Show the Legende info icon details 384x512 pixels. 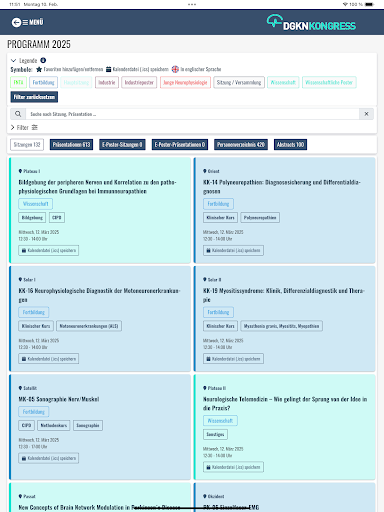(x=43, y=60)
